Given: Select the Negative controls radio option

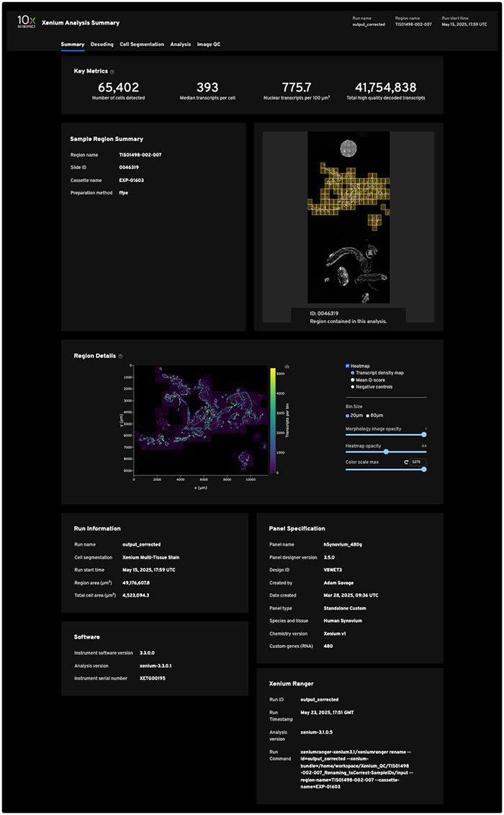Looking at the screenshot, I should click(352, 387).
